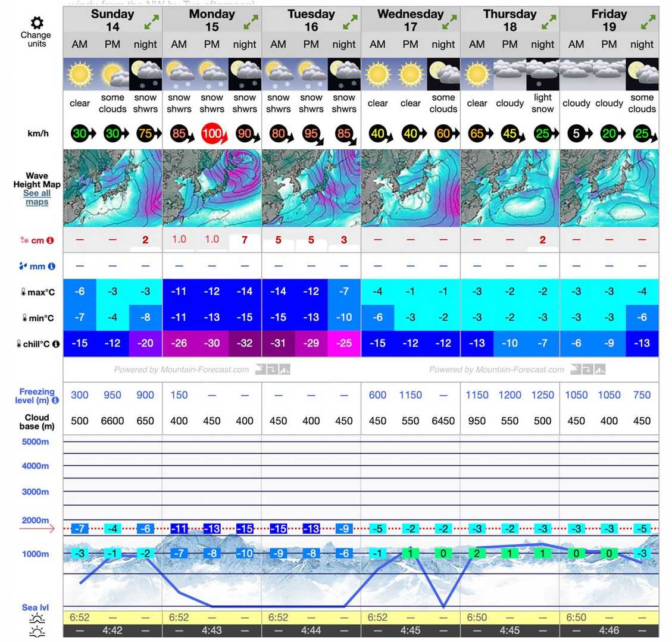
Task: Select the Thursday 18 day header
Action: 509,20
